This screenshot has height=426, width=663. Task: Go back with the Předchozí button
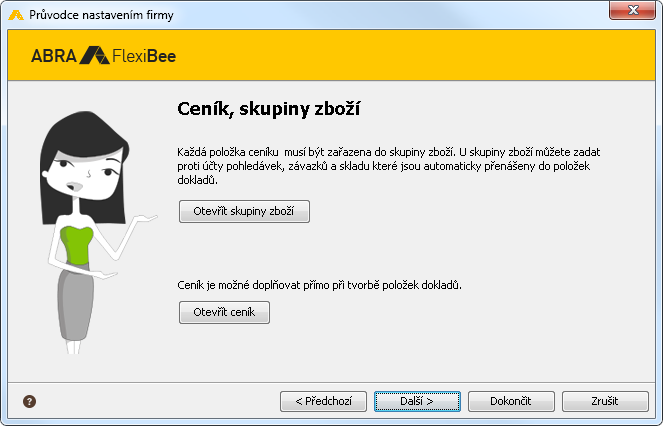tap(323, 401)
